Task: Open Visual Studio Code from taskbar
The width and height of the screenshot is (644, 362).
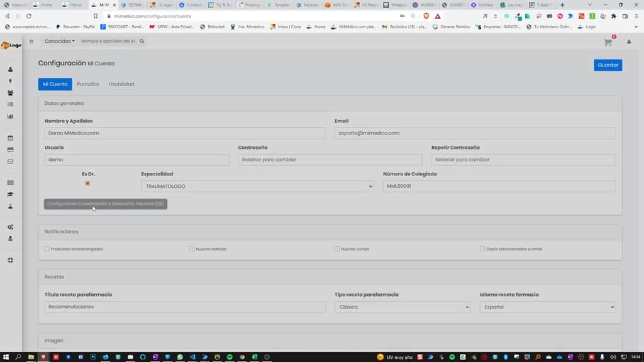Action: [192, 357]
